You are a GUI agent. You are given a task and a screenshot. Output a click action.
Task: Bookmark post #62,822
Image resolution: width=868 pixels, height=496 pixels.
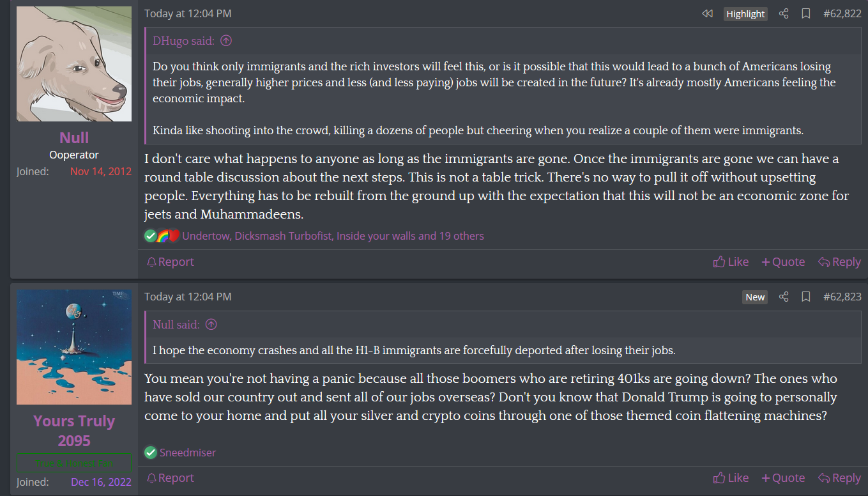point(806,13)
